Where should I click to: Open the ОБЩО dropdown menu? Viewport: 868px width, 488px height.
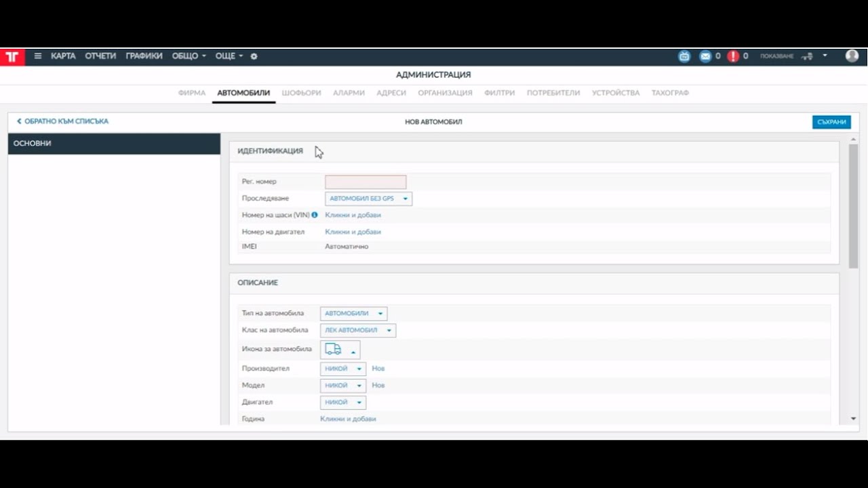tap(189, 56)
